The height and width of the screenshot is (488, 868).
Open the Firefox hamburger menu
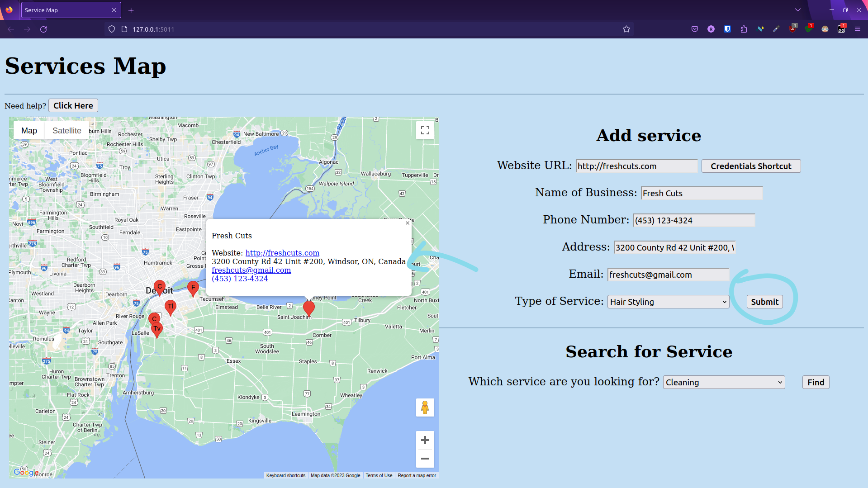pyautogui.click(x=858, y=29)
